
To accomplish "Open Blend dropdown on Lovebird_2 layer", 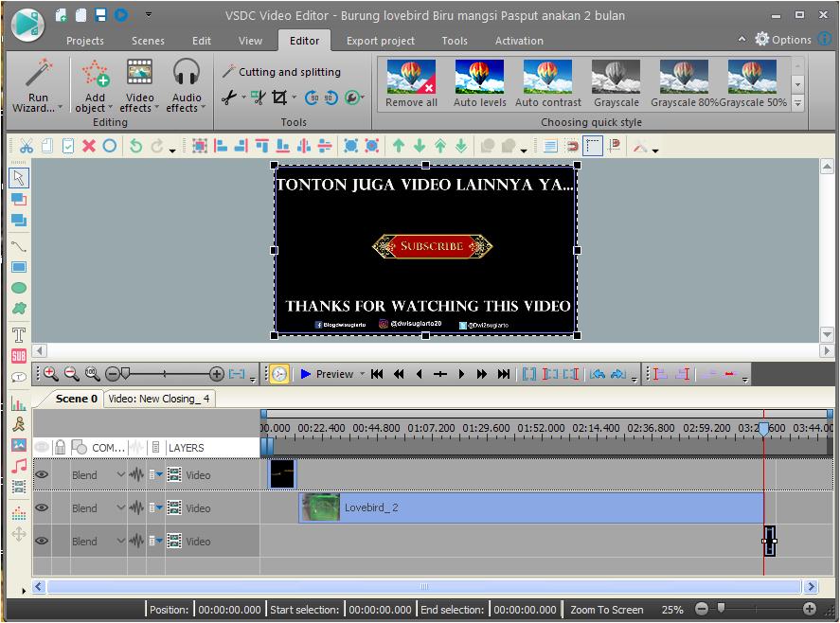I will 120,507.
